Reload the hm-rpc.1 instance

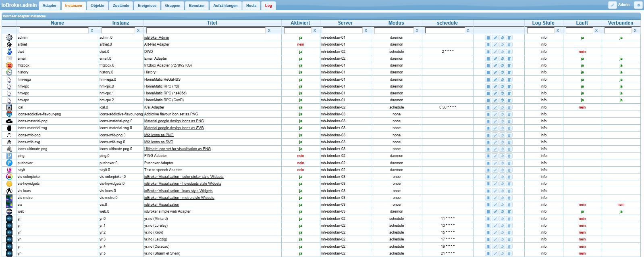tap(502, 93)
